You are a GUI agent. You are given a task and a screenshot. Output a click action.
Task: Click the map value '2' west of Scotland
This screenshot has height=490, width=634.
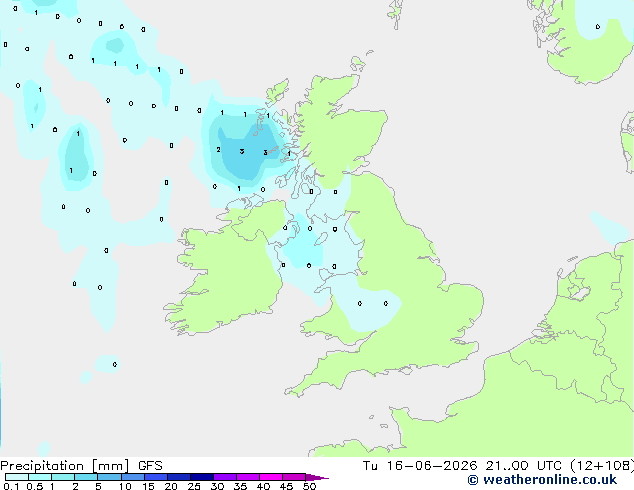(218, 150)
